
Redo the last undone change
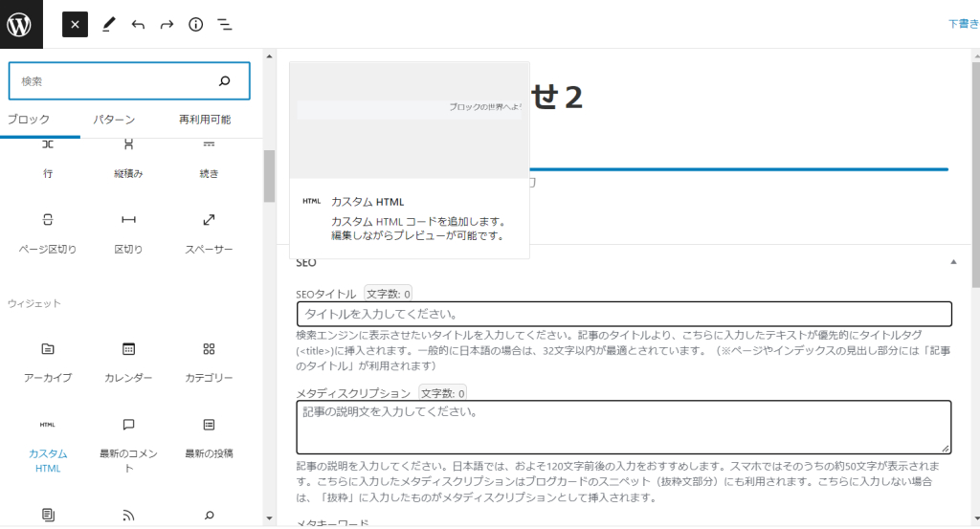167,24
